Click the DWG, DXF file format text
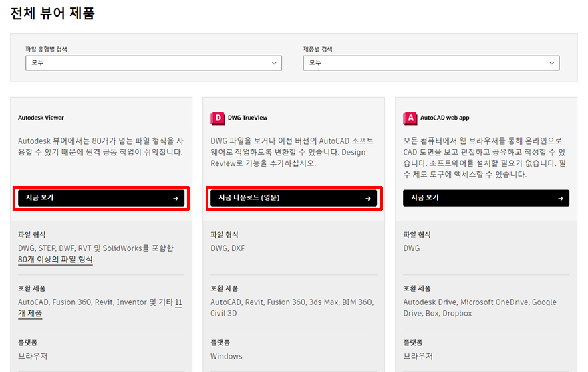Viewport: 588px width, 372px height. point(228,248)
